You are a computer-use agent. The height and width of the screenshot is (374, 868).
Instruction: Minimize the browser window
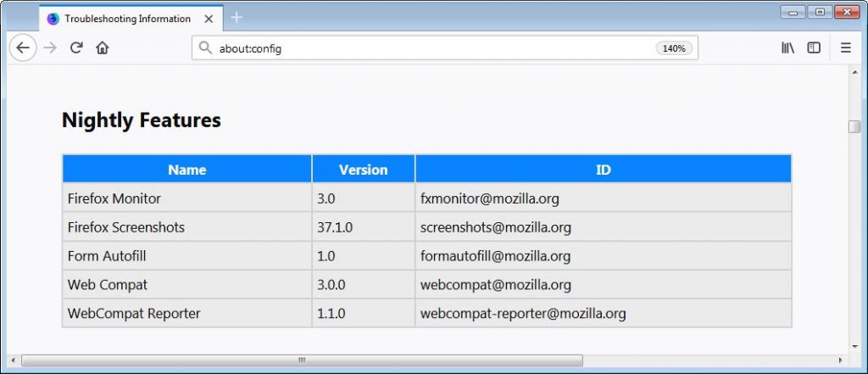pos(793,12)
